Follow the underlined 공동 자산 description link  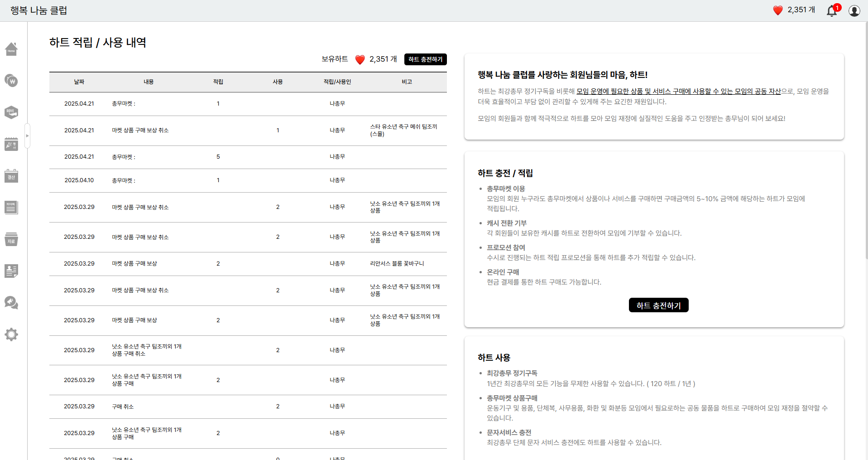click(678, 91)
